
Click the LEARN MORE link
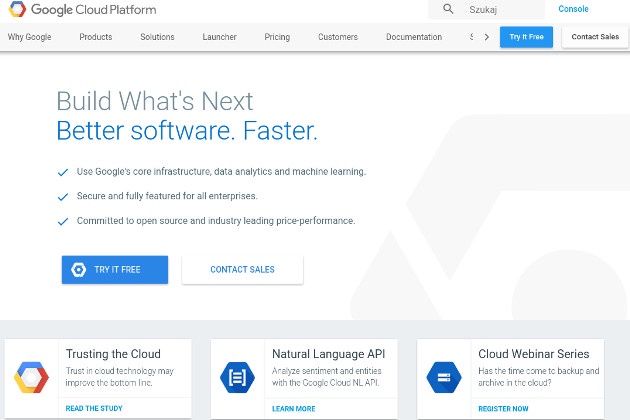pos(294,409)
